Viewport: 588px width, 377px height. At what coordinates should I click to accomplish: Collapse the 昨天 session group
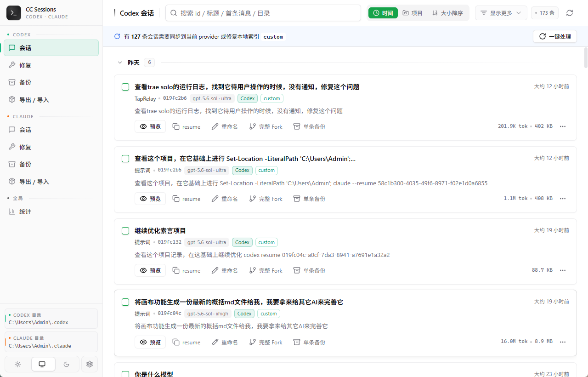(x=120, y=63)
